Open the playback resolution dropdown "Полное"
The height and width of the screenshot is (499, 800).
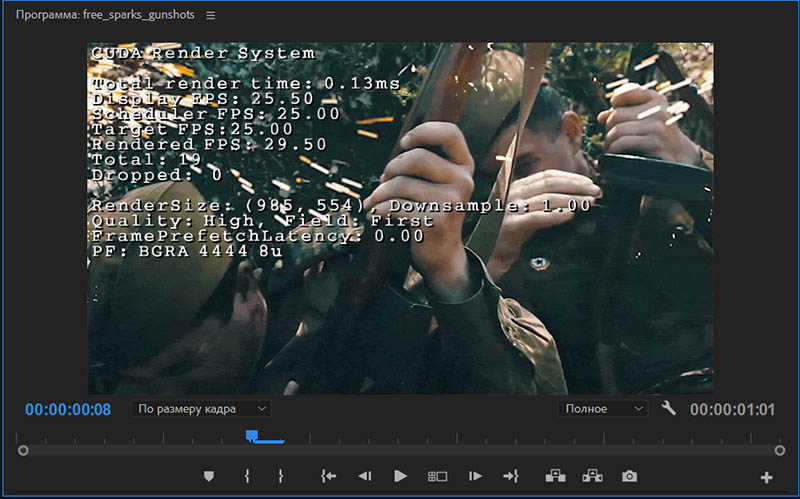[x=603, y=409]
